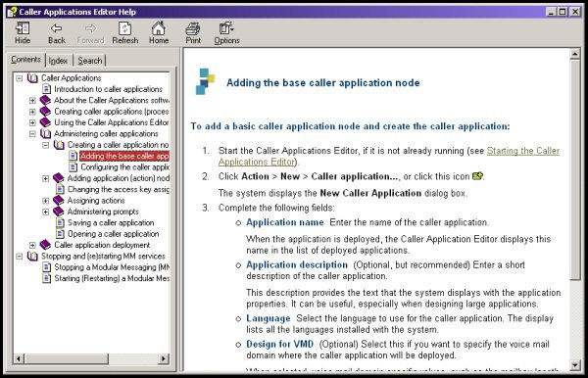This screenshot has width=588, height=378.
Task: Switch to the Index tab
Action: [58, 61]
